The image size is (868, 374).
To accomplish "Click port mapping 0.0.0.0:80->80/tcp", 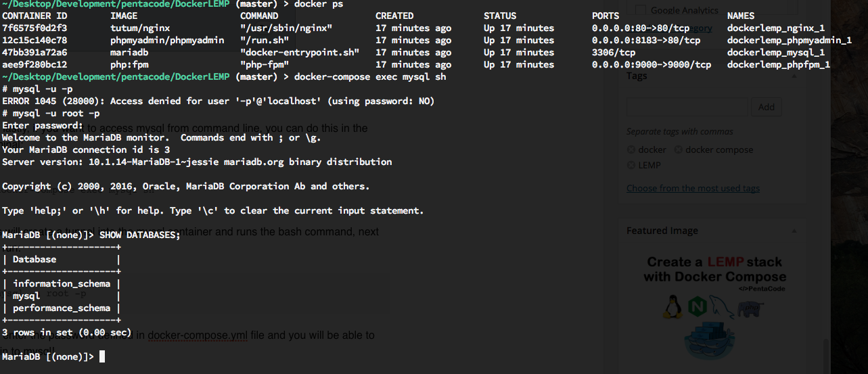I will click(641, 28).
